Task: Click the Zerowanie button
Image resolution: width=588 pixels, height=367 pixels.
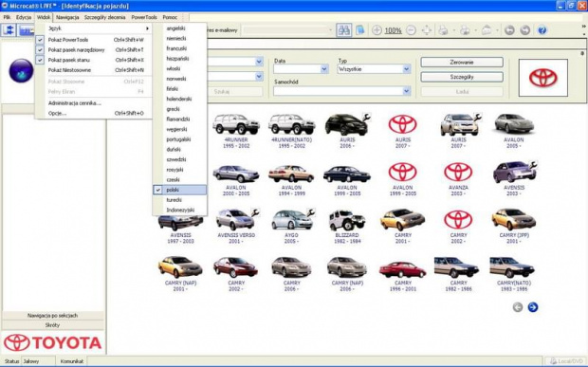Action: [462, 63]
